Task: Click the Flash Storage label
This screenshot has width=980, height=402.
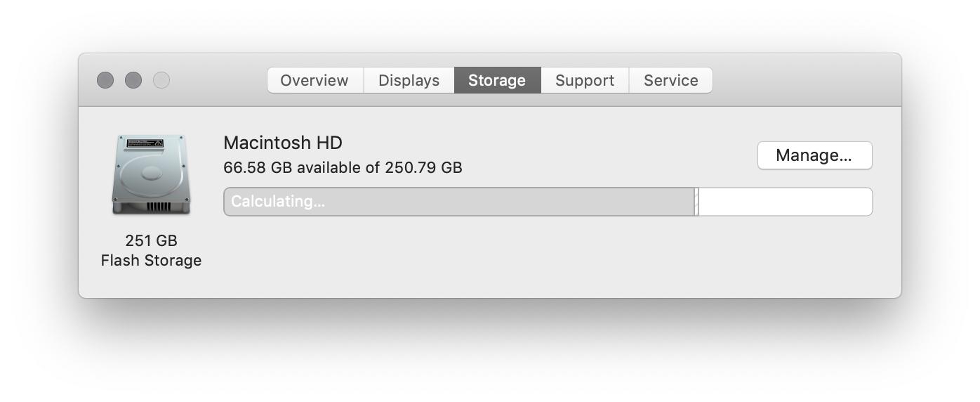Action: [x=151, y=261]
